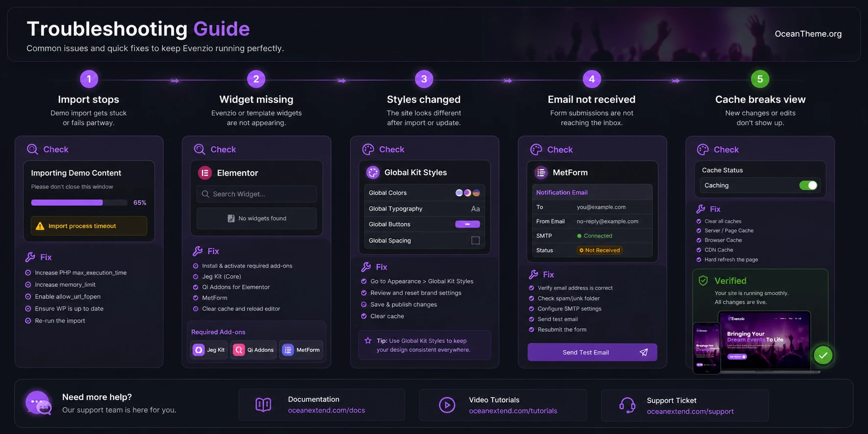
Task: Check off Hard refresh the page
Action: 699,260
